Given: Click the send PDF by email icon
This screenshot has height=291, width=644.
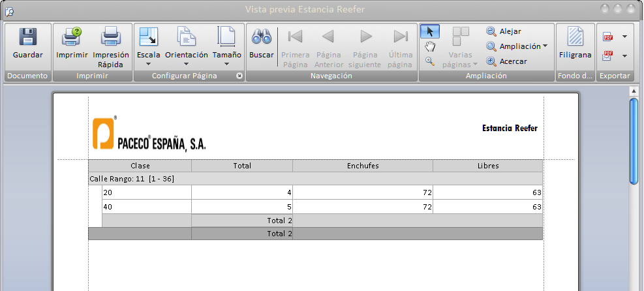Looking at the screenshot, I should 608,56.
